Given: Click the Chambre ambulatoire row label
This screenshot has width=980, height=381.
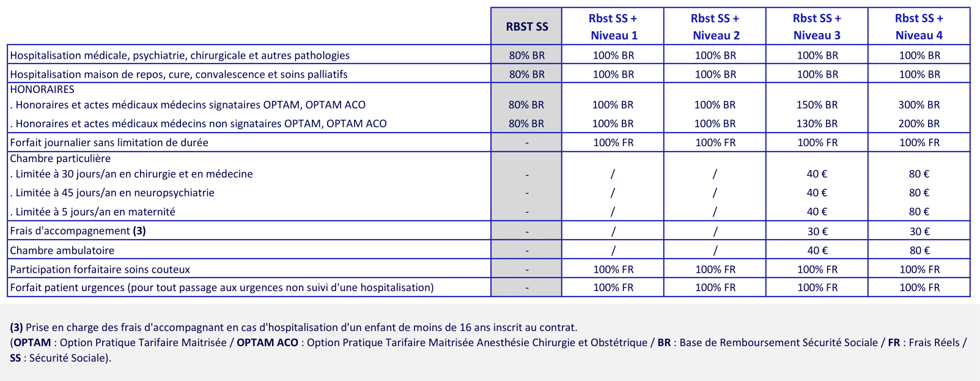Looking at the screenshot, I should click(x=62, y=250).
